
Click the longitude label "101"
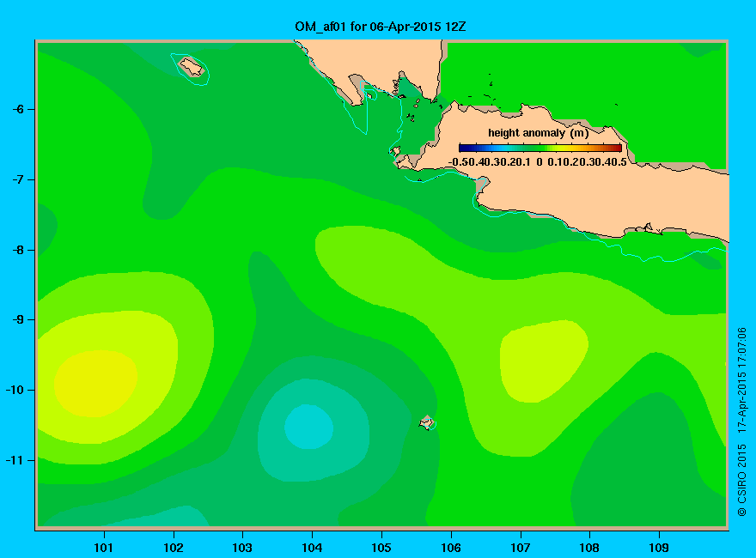coord(103,548)
